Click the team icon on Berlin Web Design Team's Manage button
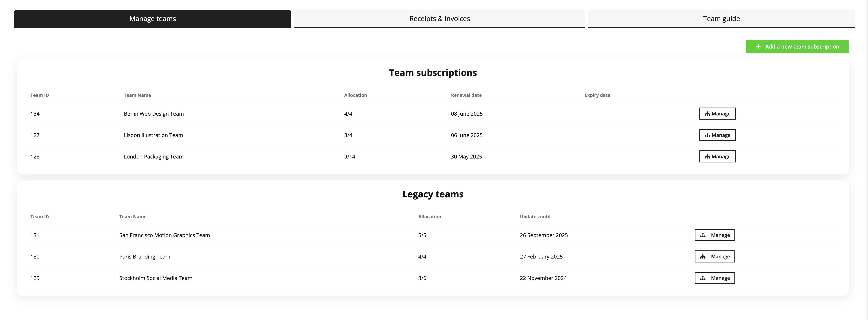 708,113
